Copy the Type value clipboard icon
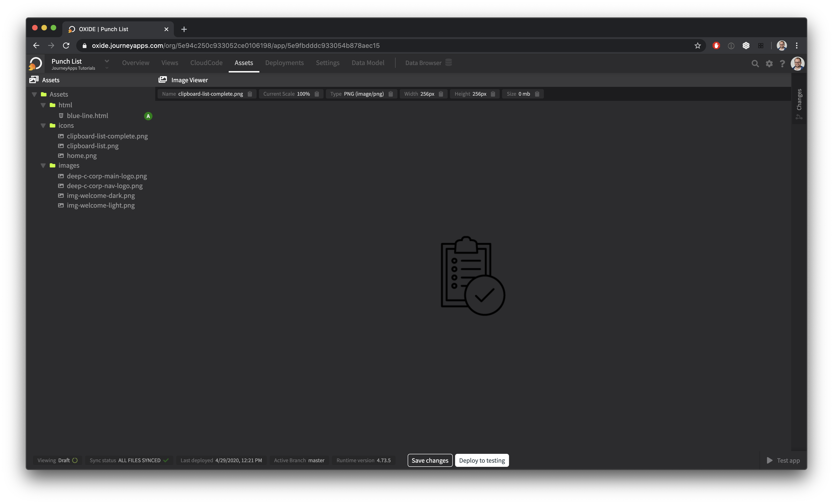 (390, 94)
